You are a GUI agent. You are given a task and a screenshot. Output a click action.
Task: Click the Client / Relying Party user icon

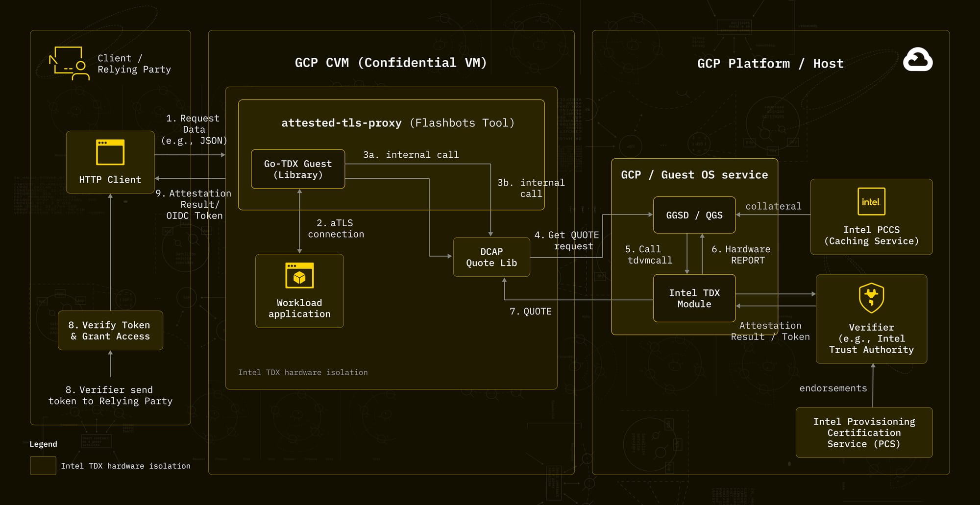click(x=69, y=63)
